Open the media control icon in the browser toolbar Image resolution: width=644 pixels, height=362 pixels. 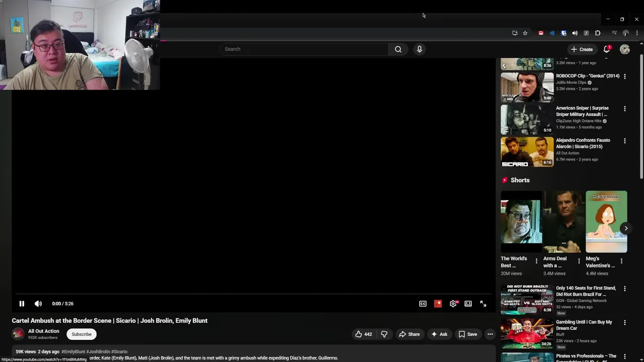614,33
